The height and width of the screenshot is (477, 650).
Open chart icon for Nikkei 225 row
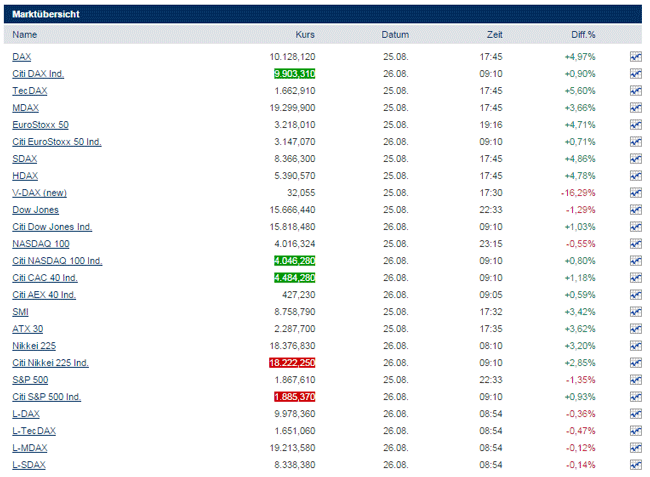click(x=635, y=346)
